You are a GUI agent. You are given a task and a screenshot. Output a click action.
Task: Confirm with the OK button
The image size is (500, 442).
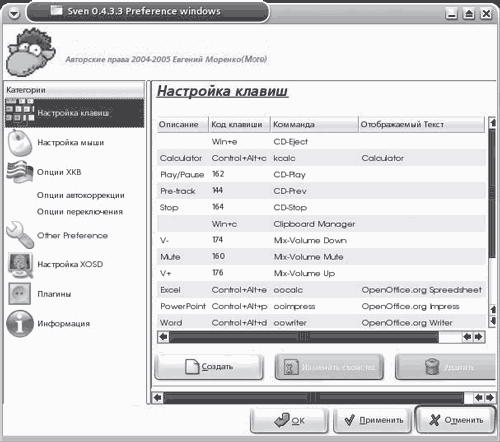click(x=289, y=420)
